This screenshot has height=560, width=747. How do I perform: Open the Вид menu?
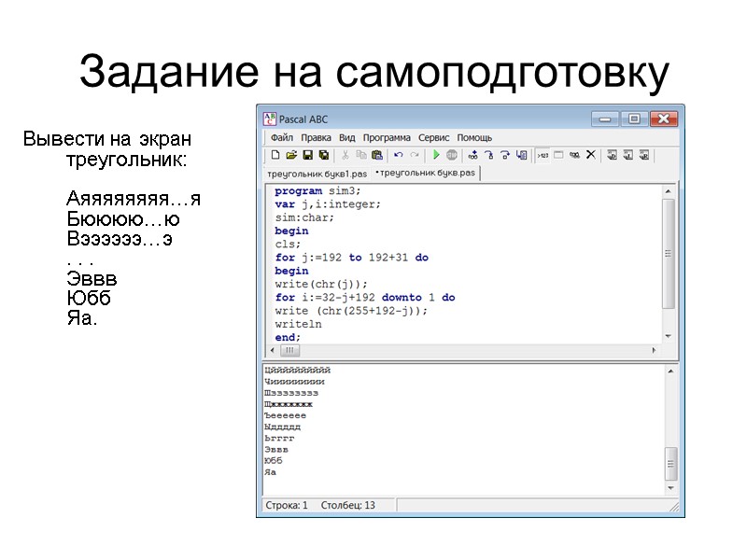(x=346, y=137)
